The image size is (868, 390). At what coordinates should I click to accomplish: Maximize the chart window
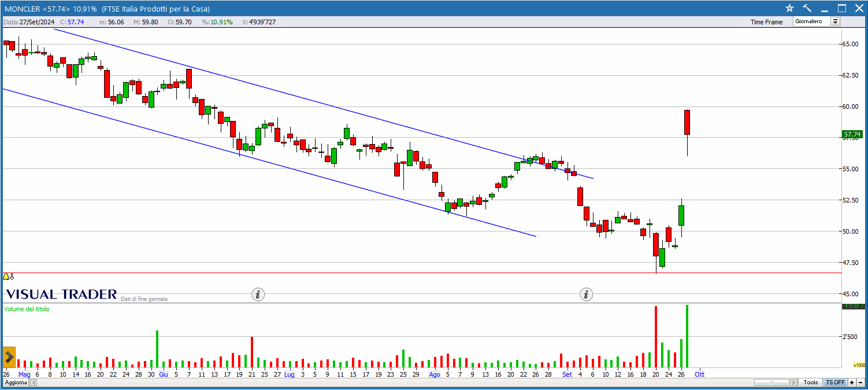coord(842,8)
